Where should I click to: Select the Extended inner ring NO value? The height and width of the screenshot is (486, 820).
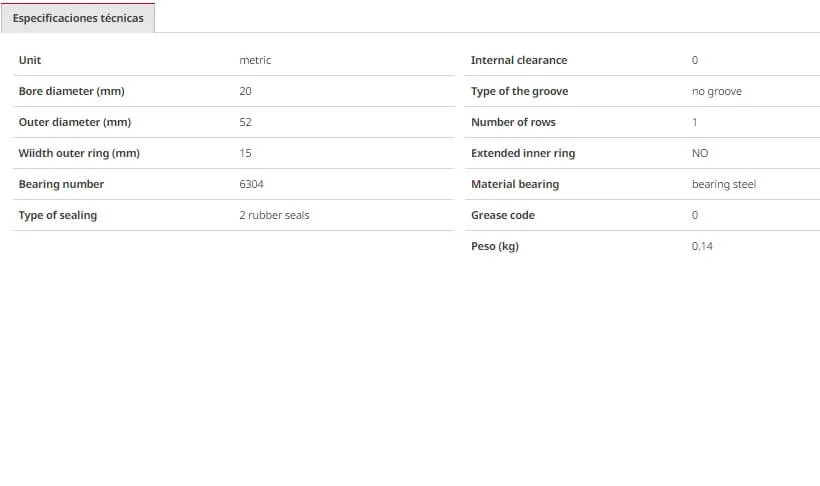coord(700,153)
